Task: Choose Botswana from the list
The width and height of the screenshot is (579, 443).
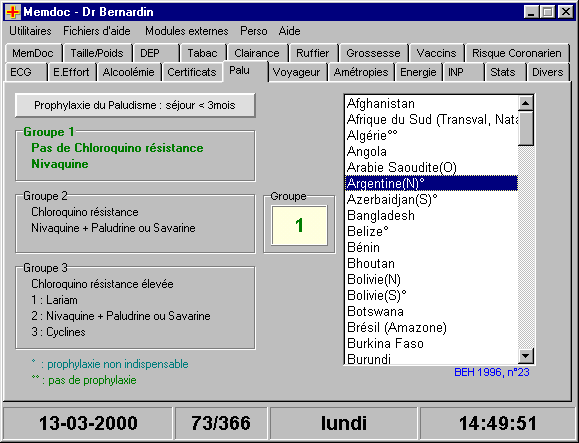Action: 431,311
